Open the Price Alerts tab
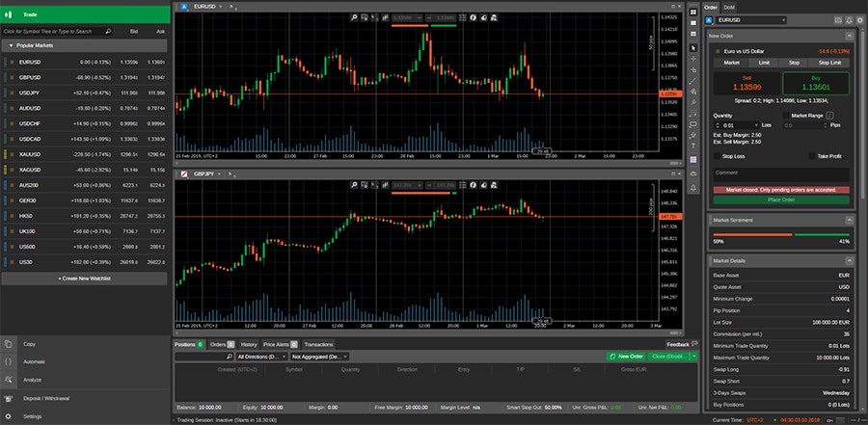The width and height of the screenshot is (868, 425). [280, 344]
